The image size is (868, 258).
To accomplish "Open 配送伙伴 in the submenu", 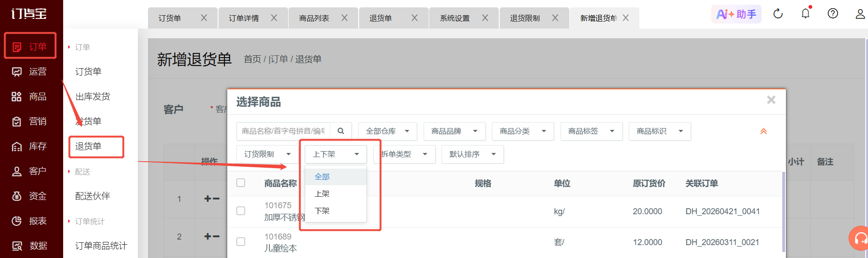I will click(x=93, y=196).
